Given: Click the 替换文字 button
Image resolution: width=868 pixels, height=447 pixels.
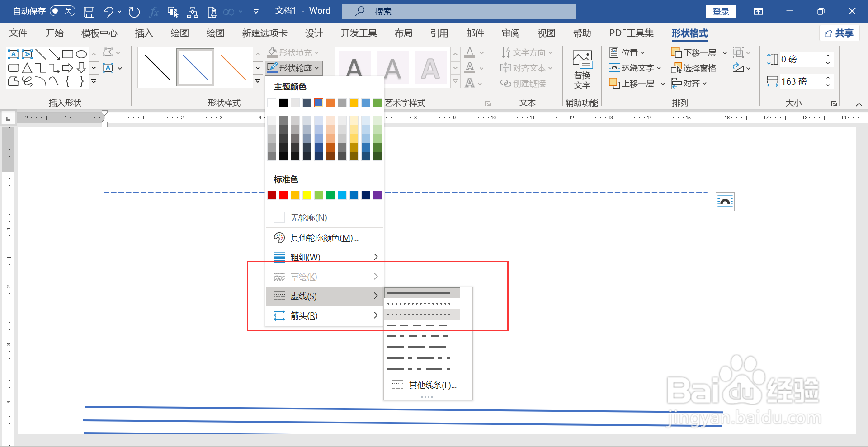Looking at the screenshot, I should (x=582, y=70).
